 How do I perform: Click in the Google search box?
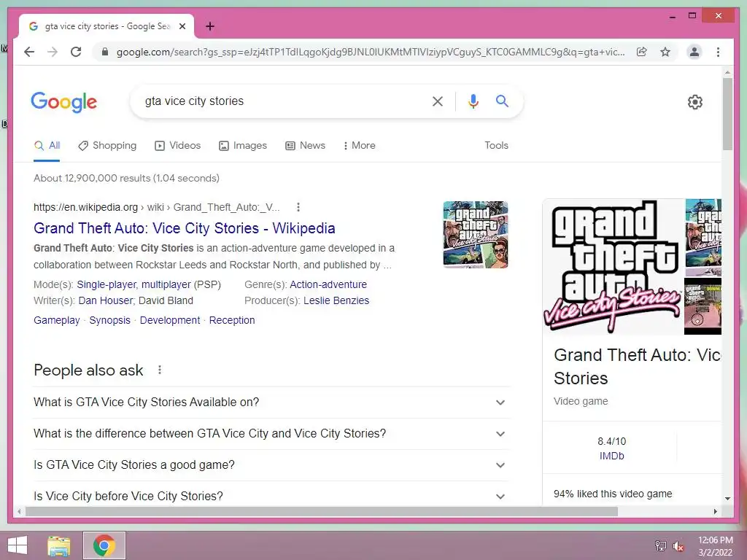point(284,101)
